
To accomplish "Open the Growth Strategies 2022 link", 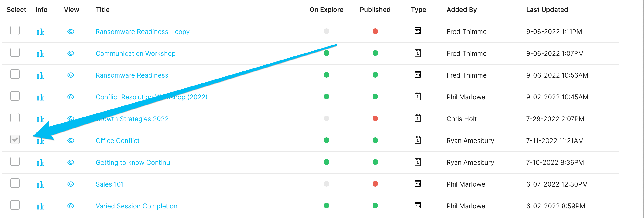I will pyautogui.click(x=132, y=119).
